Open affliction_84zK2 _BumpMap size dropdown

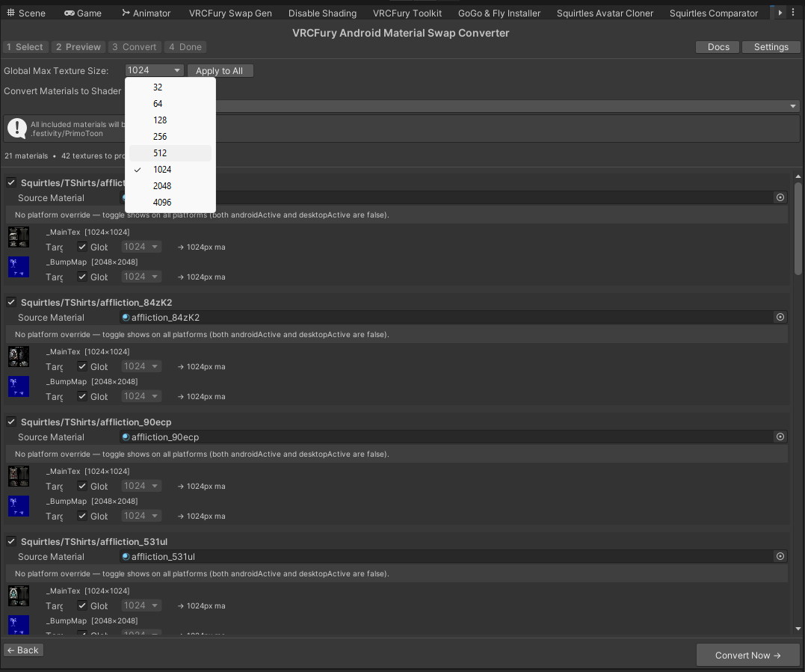[141, 396]
